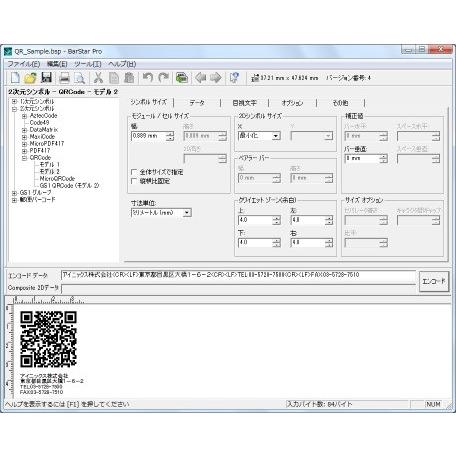Save the file with the floppy icon
This screenshot has width=456, height=456.
pyautogui.click(x=46, y=78)
